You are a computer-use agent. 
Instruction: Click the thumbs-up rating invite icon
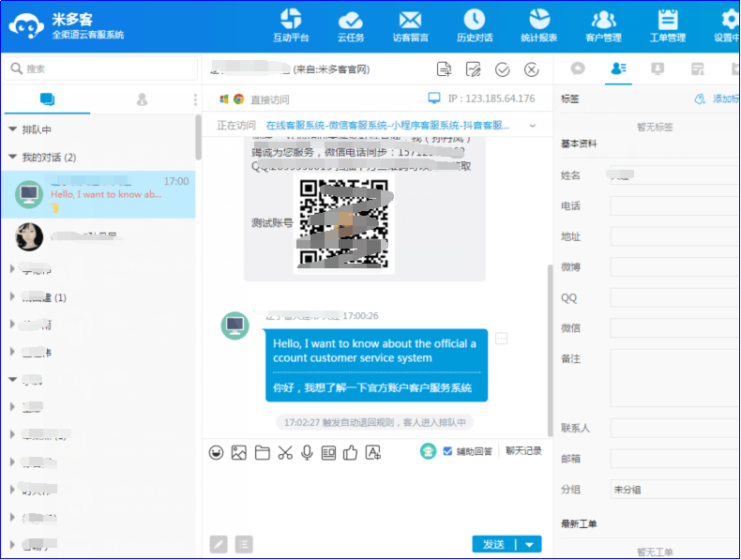(x=350, y=453)
